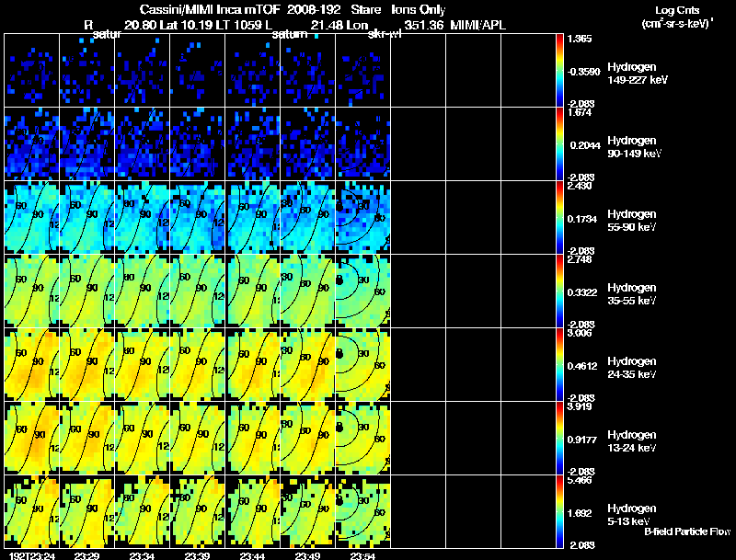Image resolution: width=736 pixels, height=560 pixels.
Task: Click the '23:49' time label
Action: [x=307, y=556]
